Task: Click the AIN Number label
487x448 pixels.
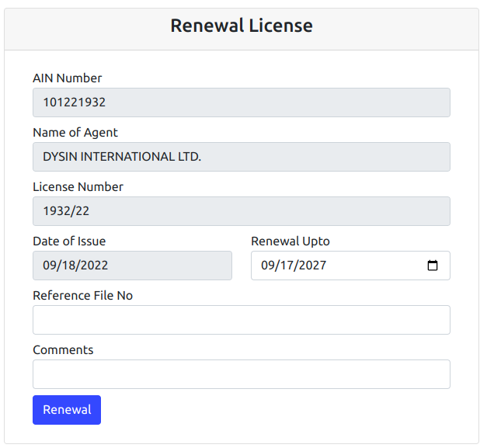Action: (x=68, y=78)
